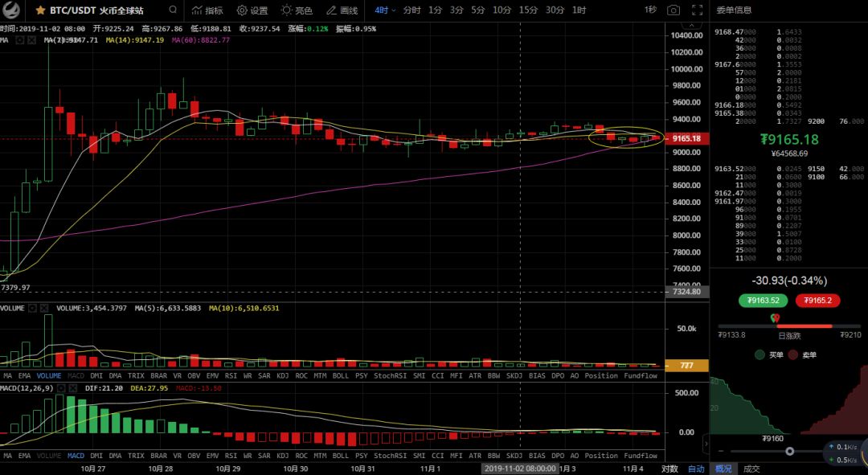Pick RSI in the MACD panel's indicator row
This screenshot has height=475, width=868.
click(x=231, y=457)
